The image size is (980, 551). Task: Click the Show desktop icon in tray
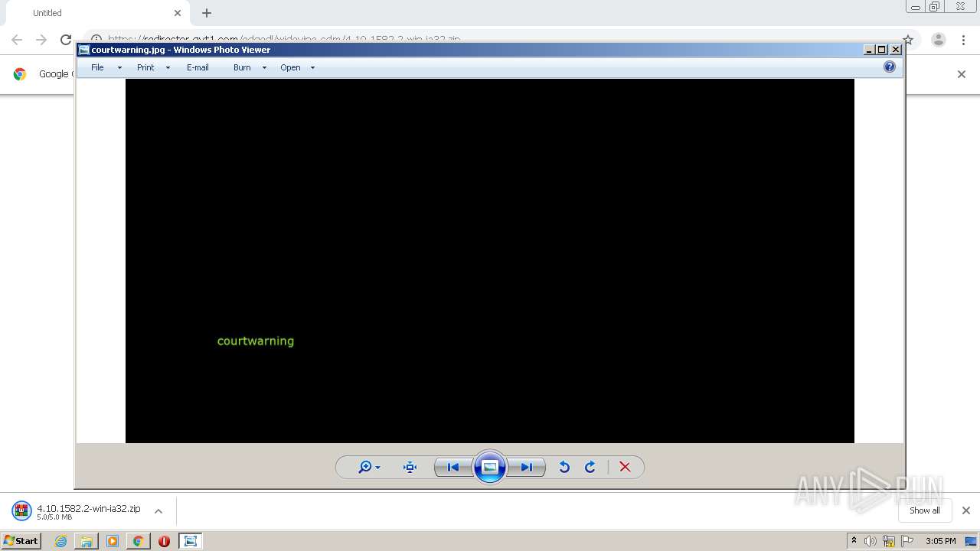coord(971,541)
